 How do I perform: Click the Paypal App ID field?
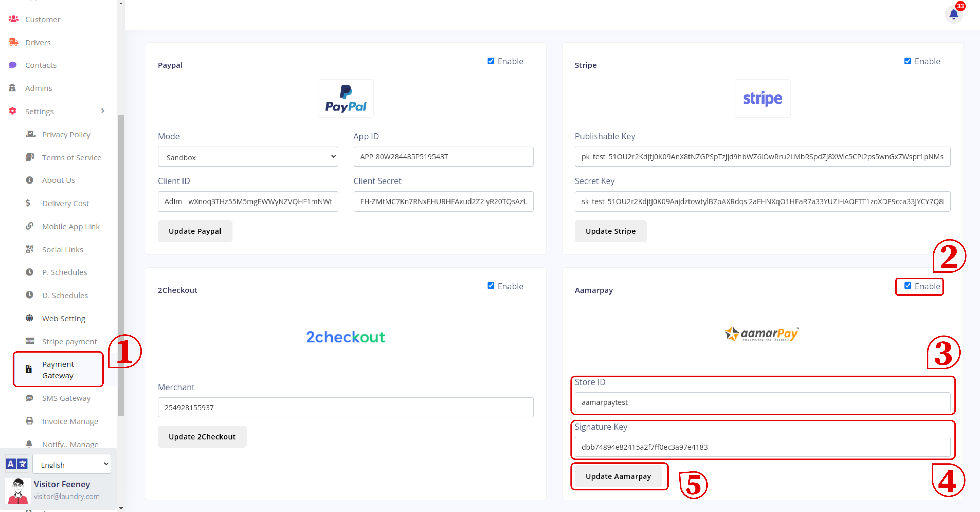pos(444,157)
